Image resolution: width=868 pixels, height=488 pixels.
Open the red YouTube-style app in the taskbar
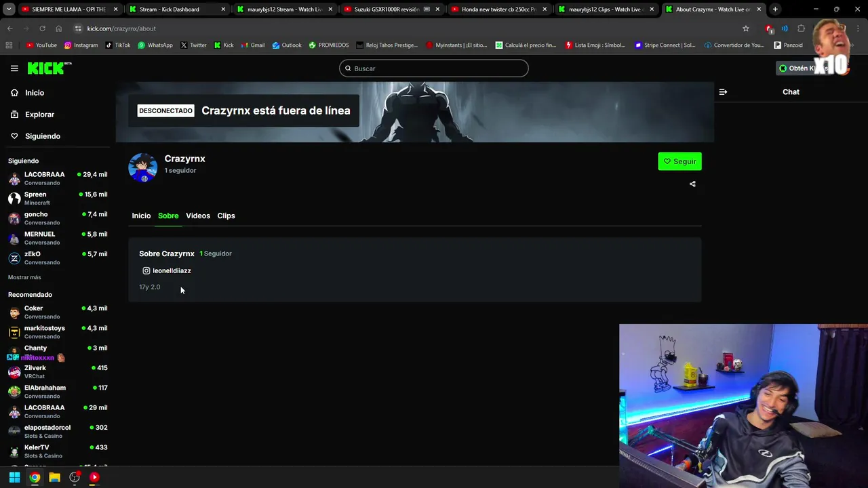pyautogui.click(x=94, y=477)
